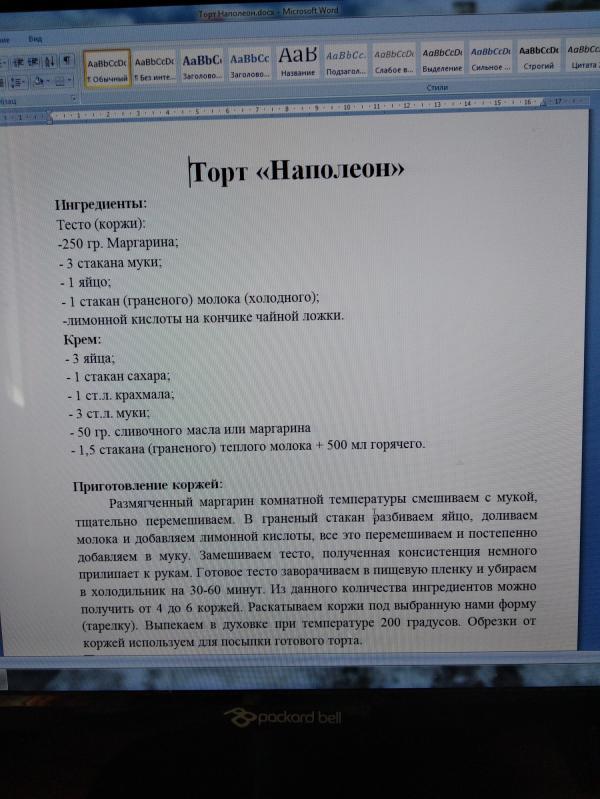Click the window title Торт Наполеон.docx

(x=237, y=13)
